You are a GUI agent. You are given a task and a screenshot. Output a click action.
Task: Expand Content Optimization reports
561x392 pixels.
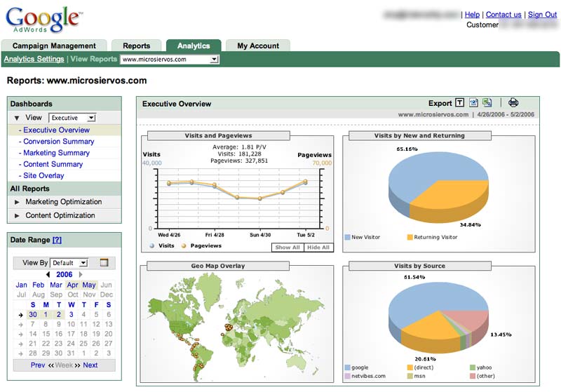(x=17, y=216)
